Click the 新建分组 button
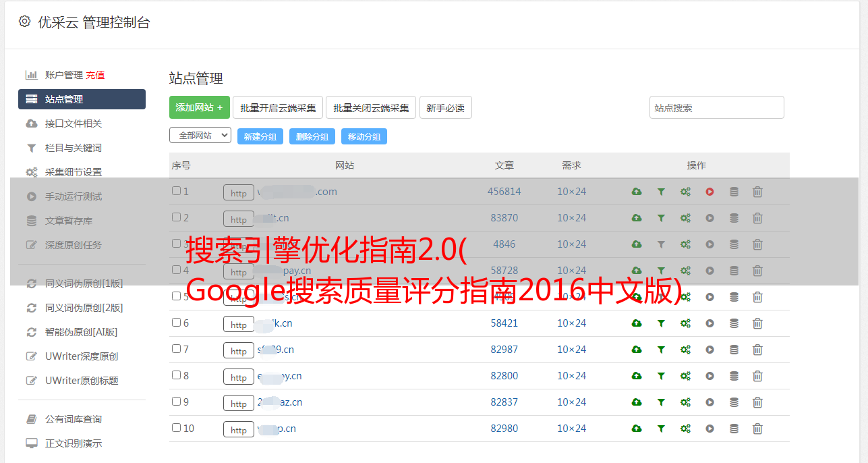 [260, 136]
